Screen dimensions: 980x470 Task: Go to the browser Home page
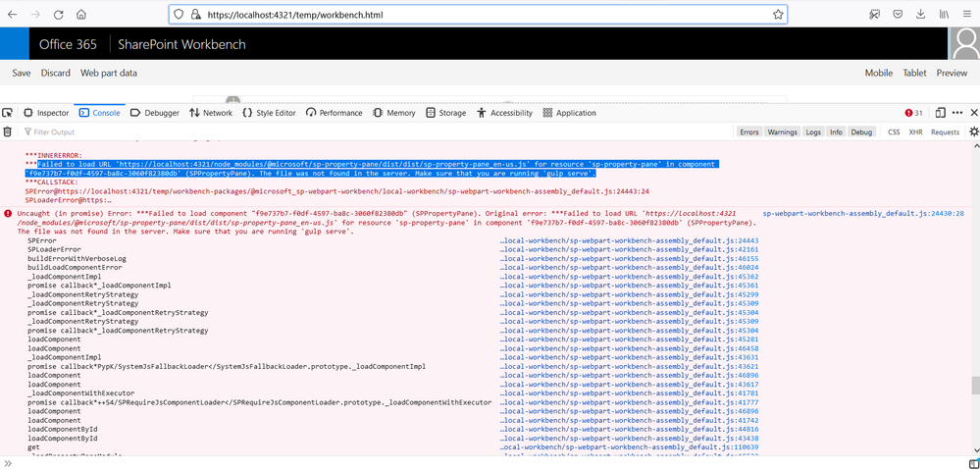coord(81,15)
